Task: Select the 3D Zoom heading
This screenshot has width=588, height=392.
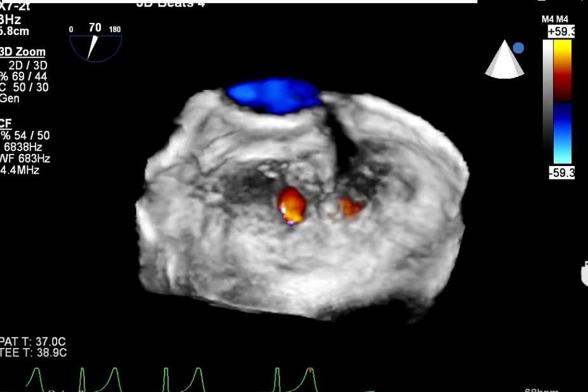Action: click(23, 52)
